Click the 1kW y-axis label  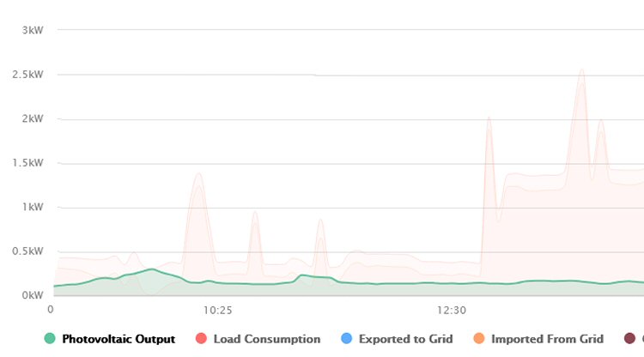point(32,207)
